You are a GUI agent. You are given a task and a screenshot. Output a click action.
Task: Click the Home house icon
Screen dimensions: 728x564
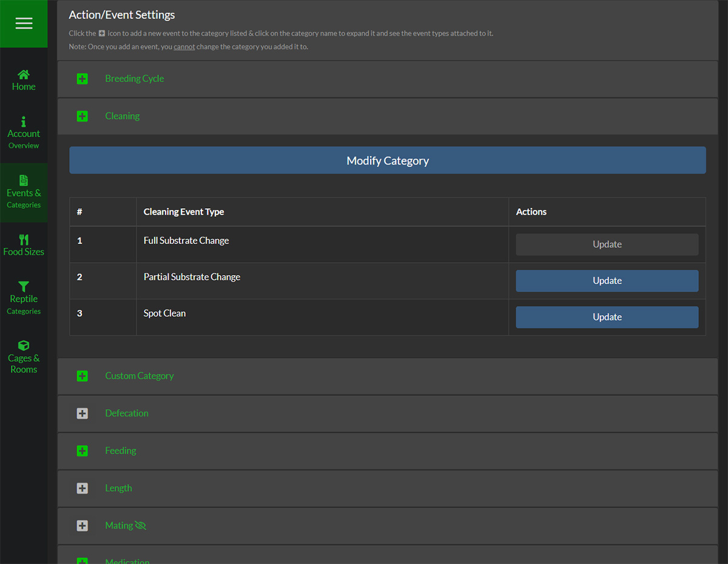pos(24,74)
